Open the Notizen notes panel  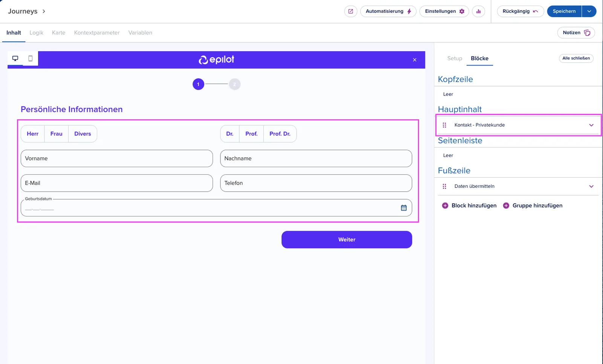tap(576, 33)
